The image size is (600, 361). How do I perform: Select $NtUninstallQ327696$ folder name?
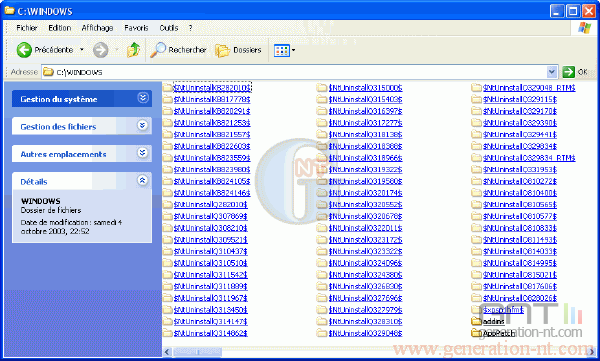365,298
